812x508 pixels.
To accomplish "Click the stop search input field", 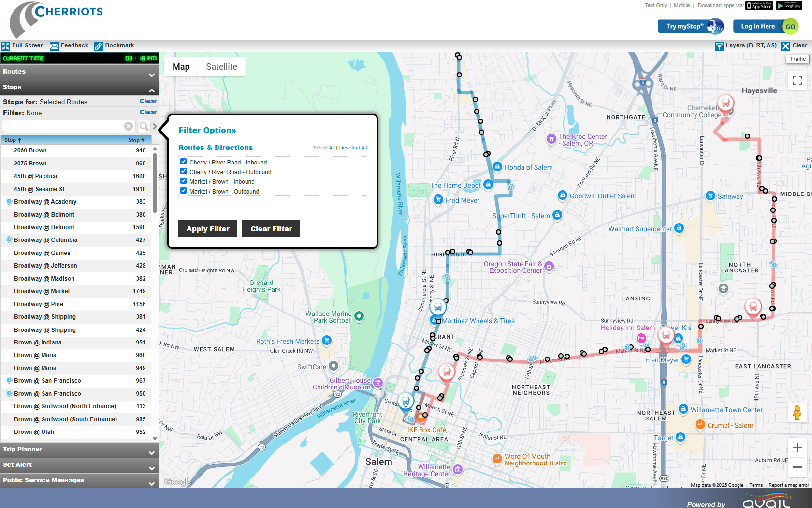I will (63, 126).
